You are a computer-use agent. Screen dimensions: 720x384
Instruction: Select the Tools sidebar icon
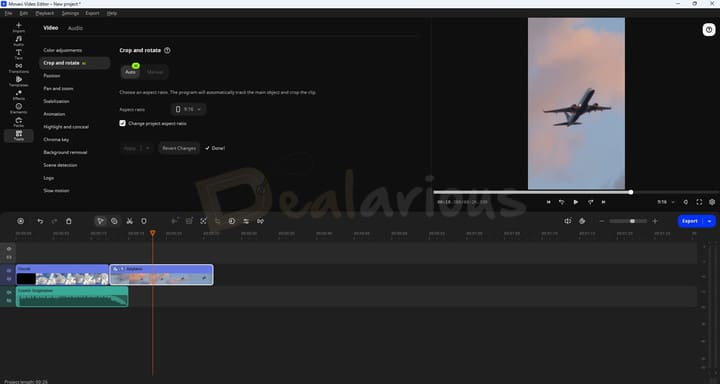[x=18, y=136]
